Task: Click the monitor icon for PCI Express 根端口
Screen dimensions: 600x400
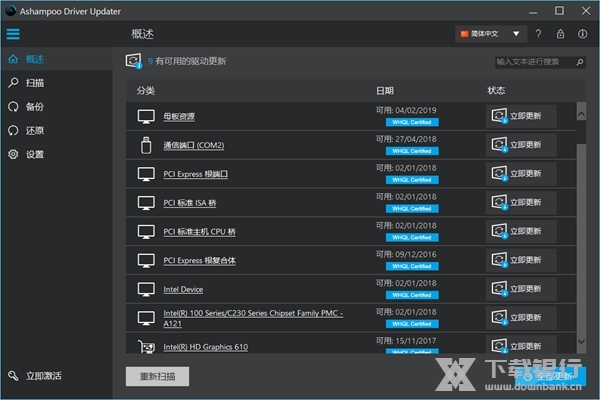Action: [x=146, y=174]
